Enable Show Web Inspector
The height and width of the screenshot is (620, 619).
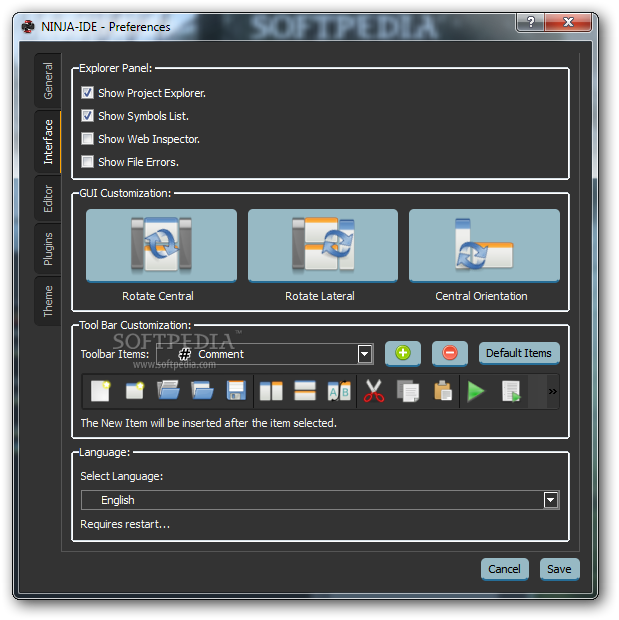87,139
